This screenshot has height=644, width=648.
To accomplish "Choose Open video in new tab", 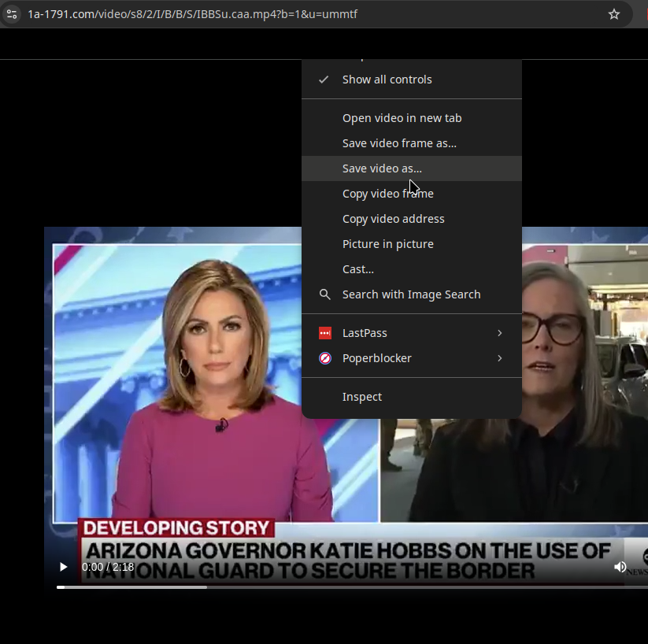I will coord(412,118).
